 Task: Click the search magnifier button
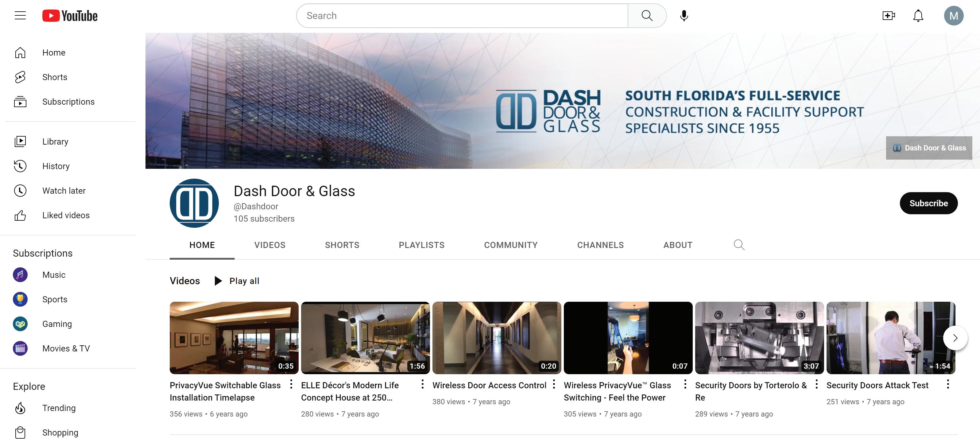(647, 16)
